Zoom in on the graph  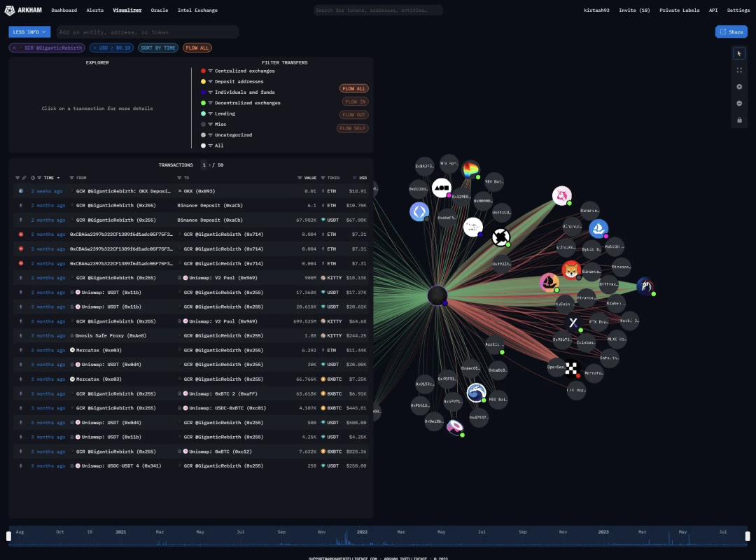739,87
